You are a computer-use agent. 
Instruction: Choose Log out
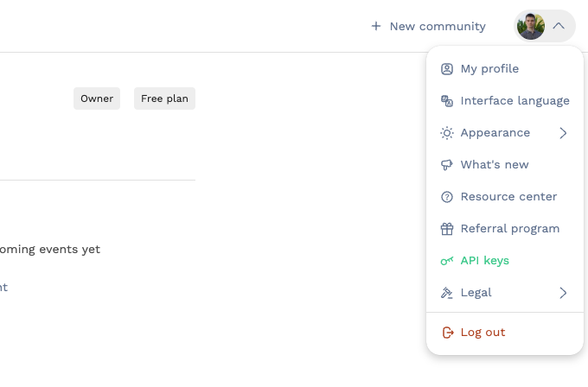pyautogui.click(x=505, y=333)
